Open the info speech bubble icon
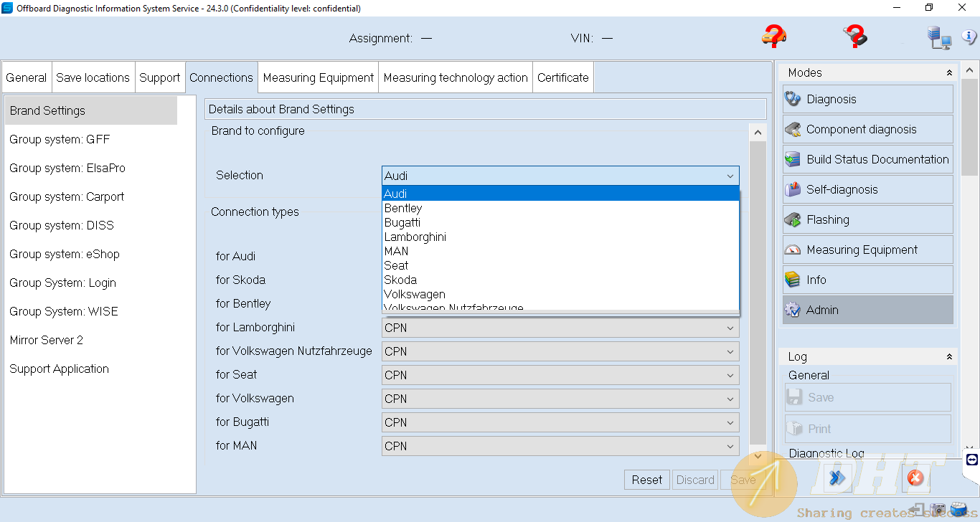Viewport: 980px width, 522px height. pyautogui.click(x=969, y=37)
